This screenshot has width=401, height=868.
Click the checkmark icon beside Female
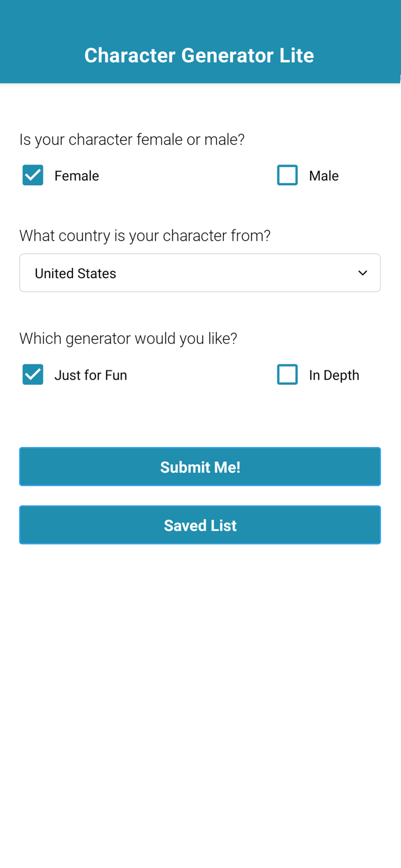(x=32, y=175)
